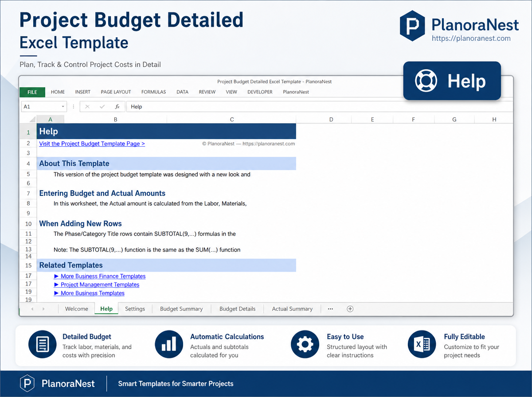Viewport: 532px width, 397px height.
Task: Click the Detailed Budget document icon
Action: 43,345
